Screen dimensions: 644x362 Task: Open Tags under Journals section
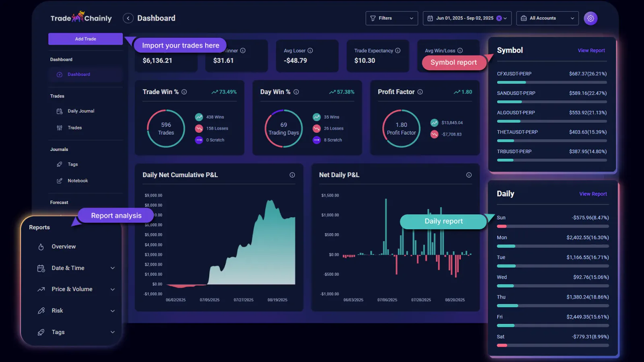pyautogui.click(x=72, y=164)
